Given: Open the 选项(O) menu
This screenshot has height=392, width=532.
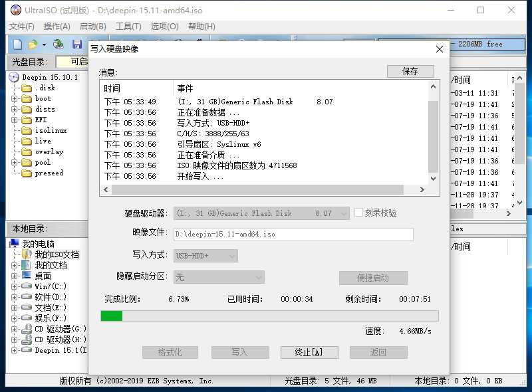Looking at the screenshot, I should (164, 27).
